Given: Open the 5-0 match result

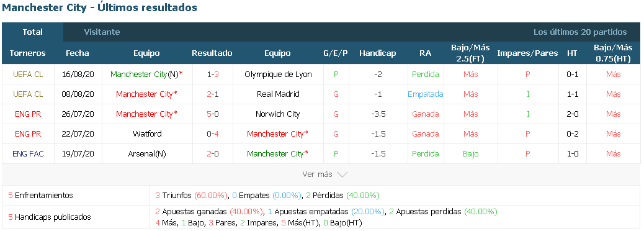Looking at the screenshot, I should point(212,114).
